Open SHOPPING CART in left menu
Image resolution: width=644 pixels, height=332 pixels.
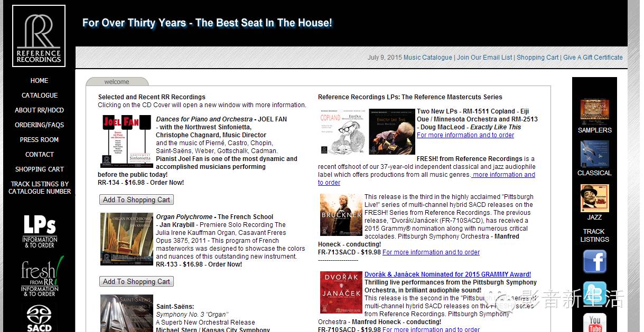click(x=39, y=169)
